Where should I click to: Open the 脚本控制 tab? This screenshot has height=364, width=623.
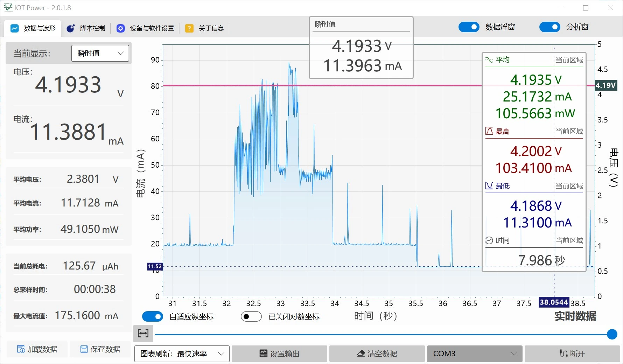[86, 28]
